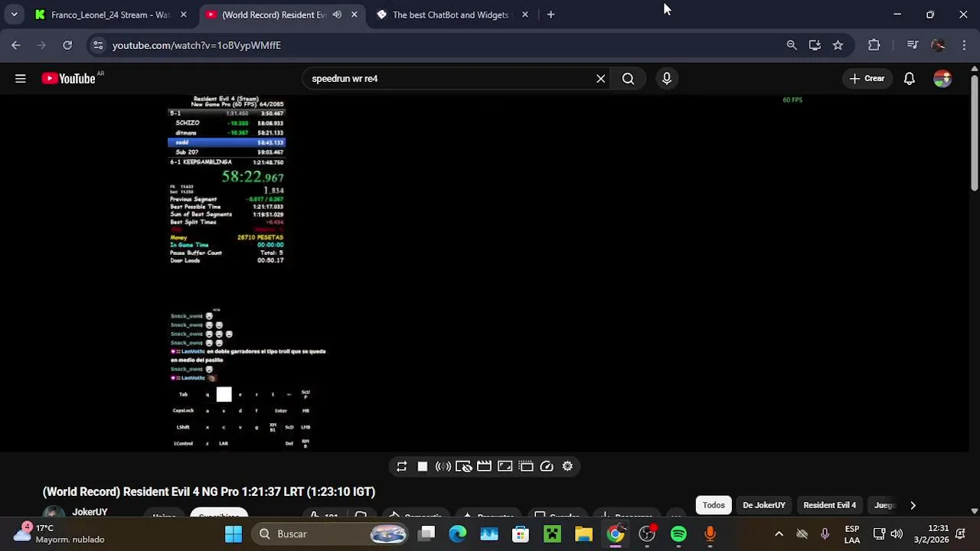
Task: Open YouTube notifications bell
Action: pos(910,78)
